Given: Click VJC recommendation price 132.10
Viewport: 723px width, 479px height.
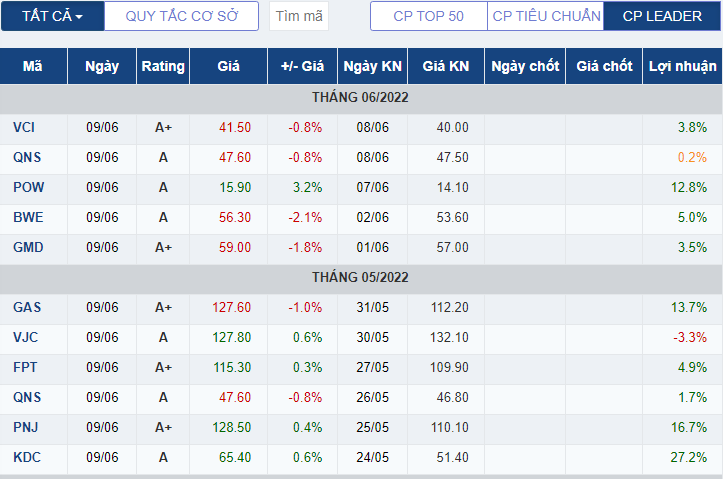Looking at the screenshot, I should coord(450,337).
